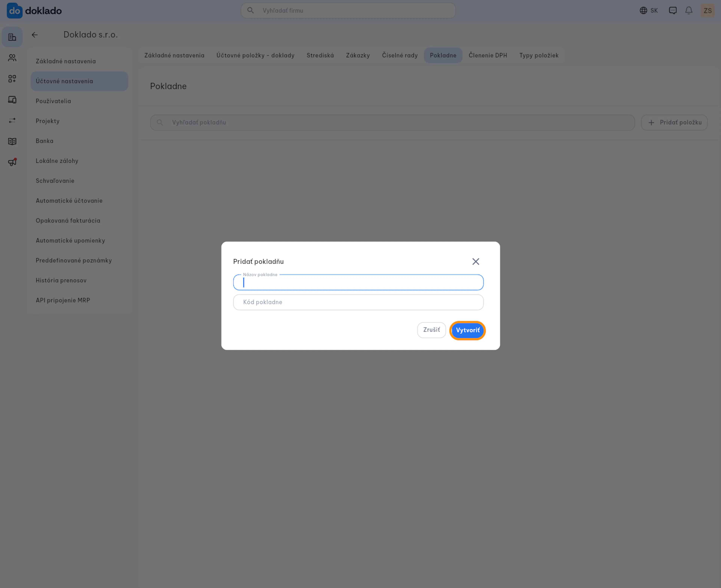Open API pripojenie MRP in side menu
The image size is (721, 588).
79,300
